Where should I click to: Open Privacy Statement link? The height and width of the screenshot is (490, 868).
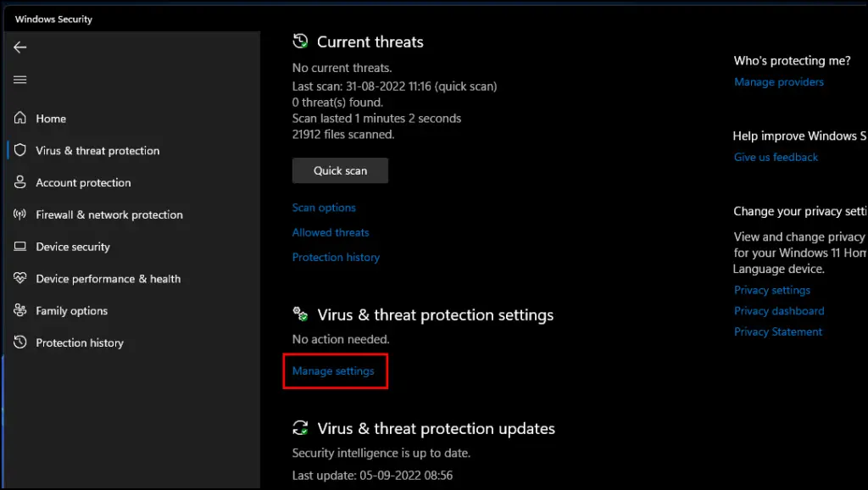(778, 331)
